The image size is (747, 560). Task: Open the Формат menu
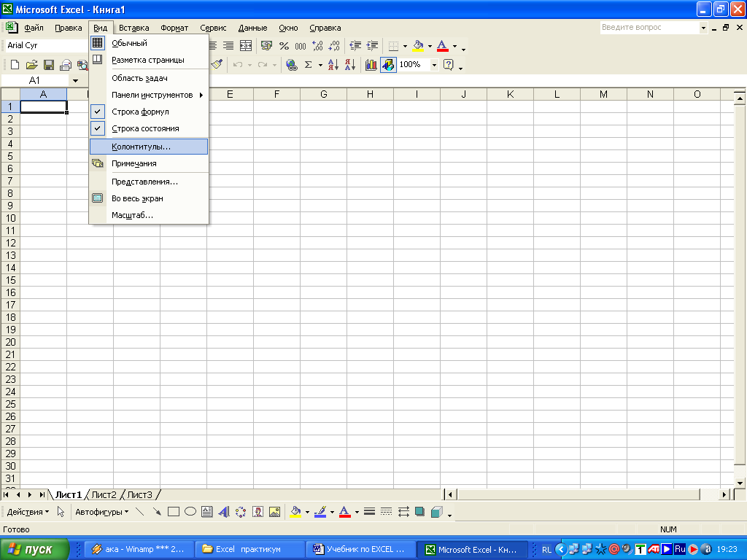(174, 28)
